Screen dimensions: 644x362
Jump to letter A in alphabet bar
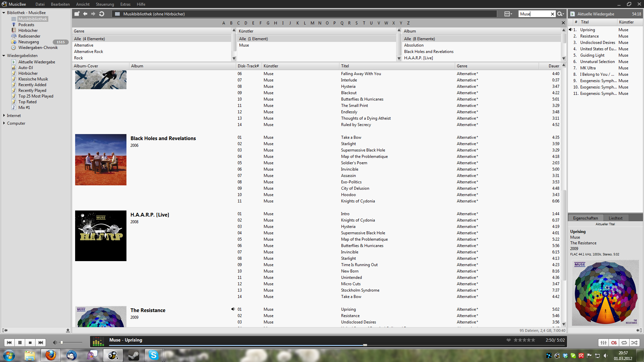coord(224,23)
